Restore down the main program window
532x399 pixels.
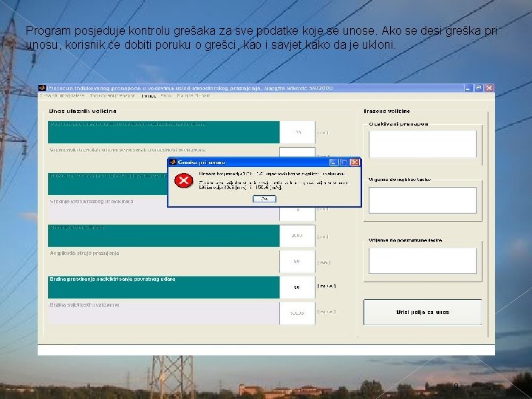[x=479, y=88]
